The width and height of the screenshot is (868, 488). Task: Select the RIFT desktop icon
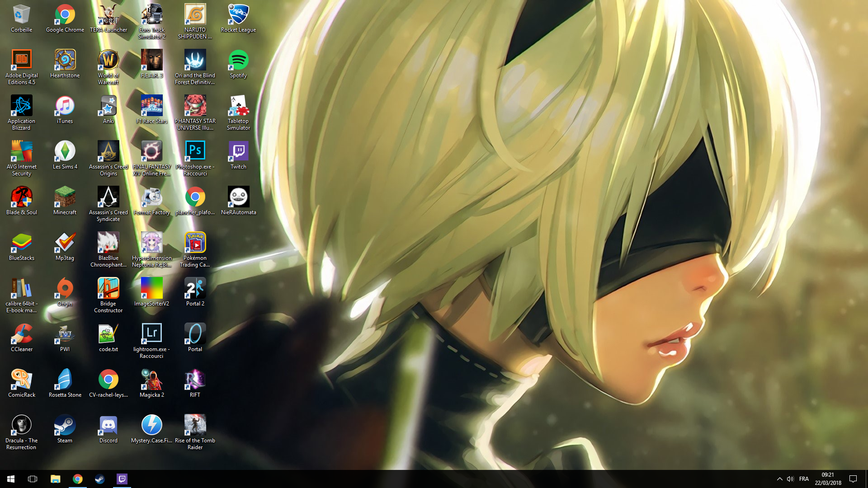(195, 384)
